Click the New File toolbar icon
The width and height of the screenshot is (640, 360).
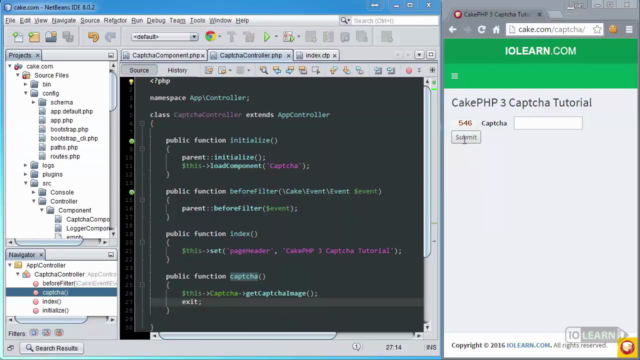pos(18,37)
